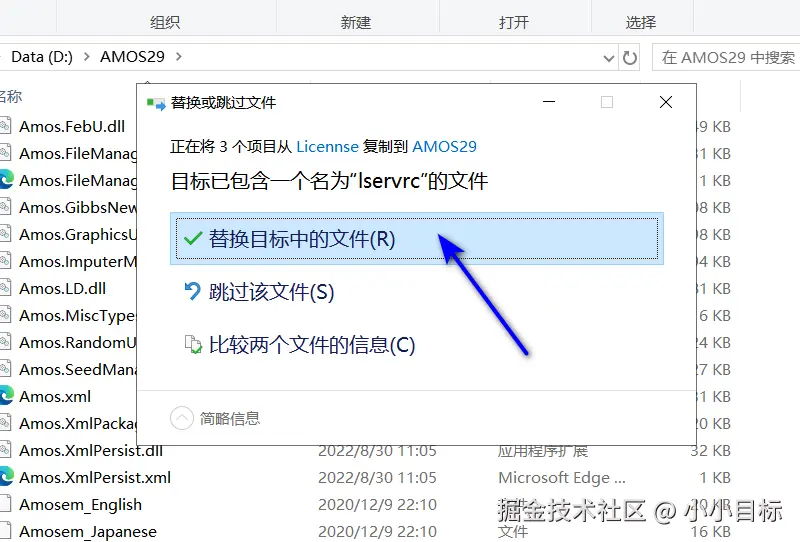Select file Amos.FebU.dll

(x=72, y=127)
